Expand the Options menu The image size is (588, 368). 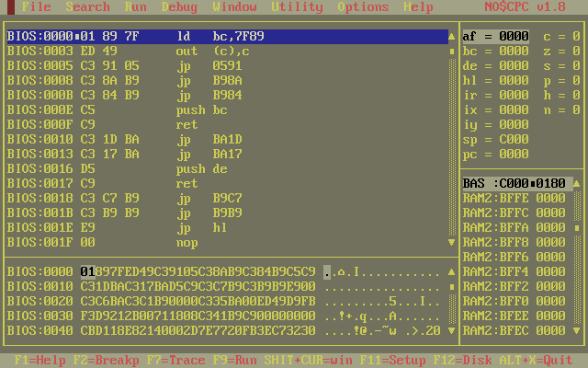[363, 7]
